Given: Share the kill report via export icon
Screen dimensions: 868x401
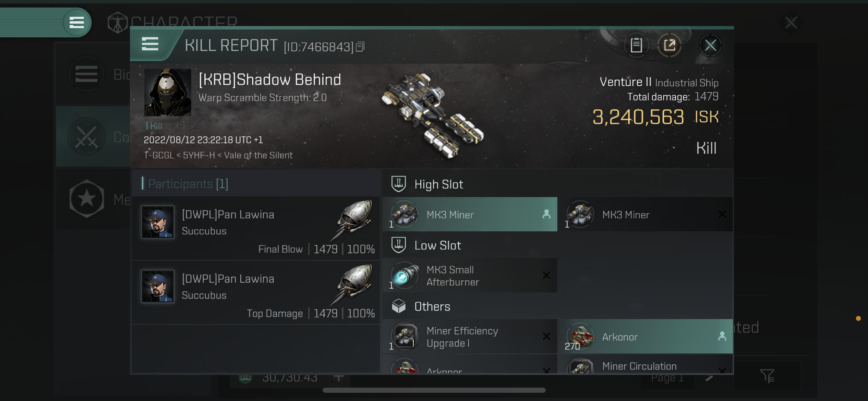Looking at the screenshot, I should pos(669,45).
